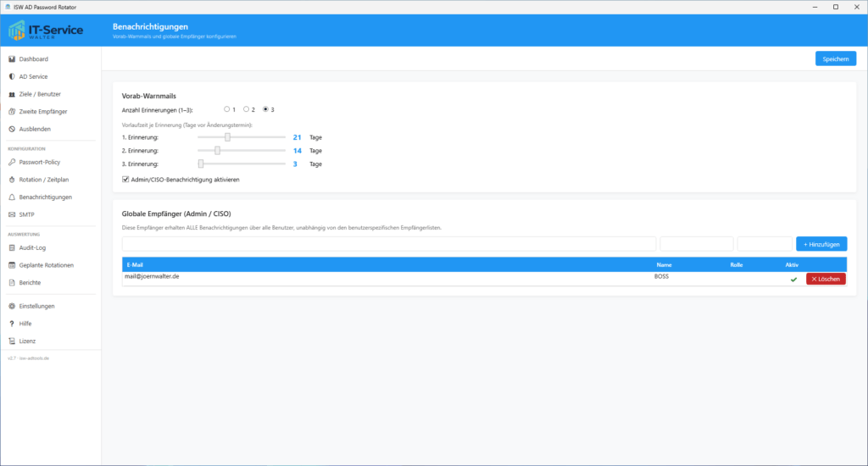Click the Zweite Empfänger icon
The width and height of the screenshot is (868, 466).
(x=12, y=112)
